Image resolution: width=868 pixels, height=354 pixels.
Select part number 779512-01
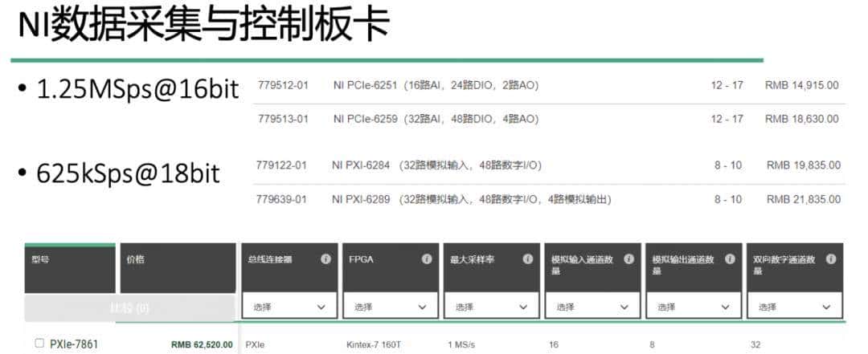[283, 86]
